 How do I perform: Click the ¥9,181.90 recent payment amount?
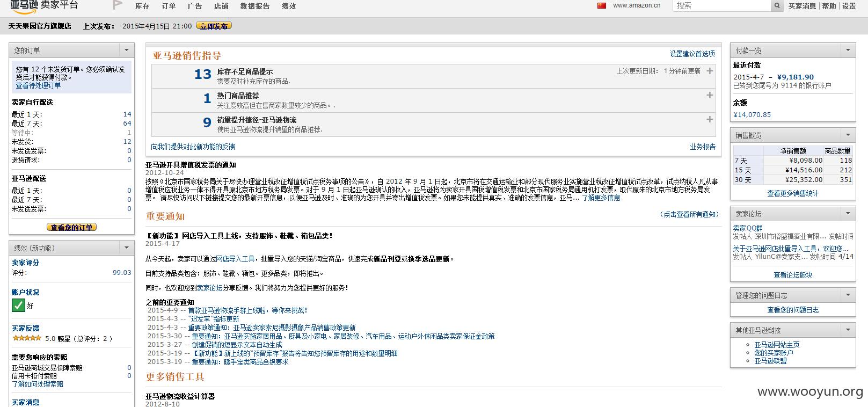(x=795, y=77)
